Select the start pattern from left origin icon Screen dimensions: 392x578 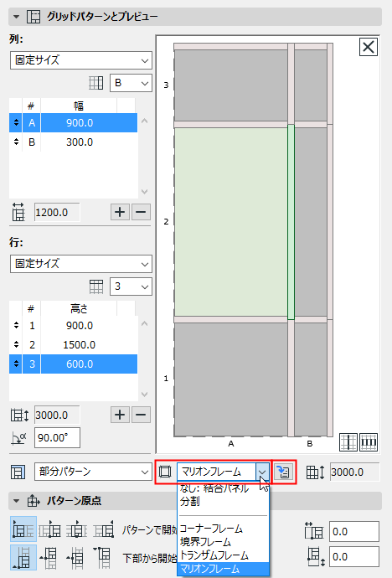[x=23, y=529]
